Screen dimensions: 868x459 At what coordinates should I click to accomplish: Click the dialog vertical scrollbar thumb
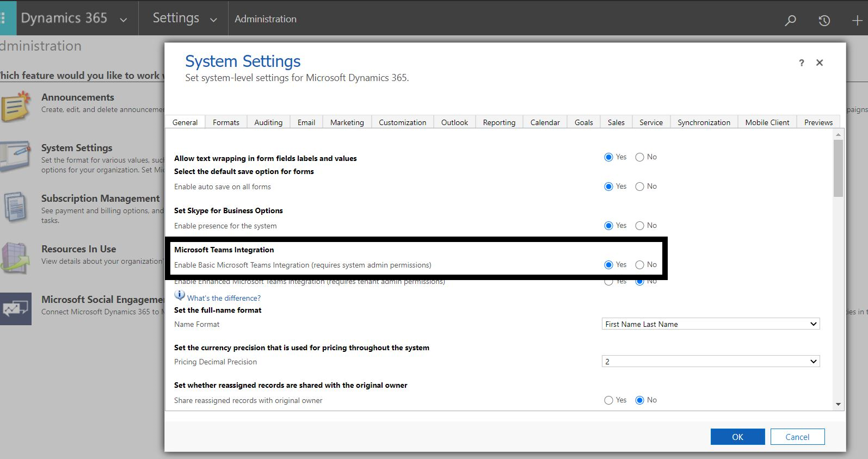coord(838,168)
